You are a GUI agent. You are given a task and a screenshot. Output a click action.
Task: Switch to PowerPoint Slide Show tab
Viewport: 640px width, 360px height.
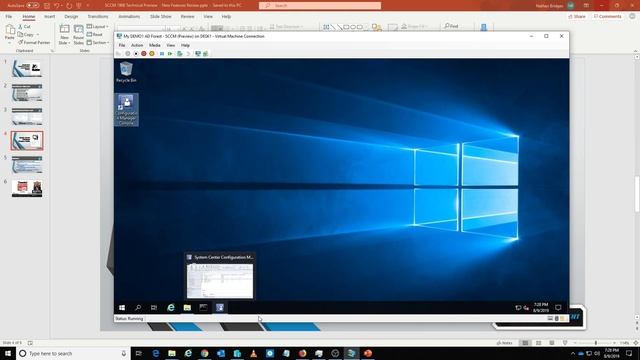(161, 16)
